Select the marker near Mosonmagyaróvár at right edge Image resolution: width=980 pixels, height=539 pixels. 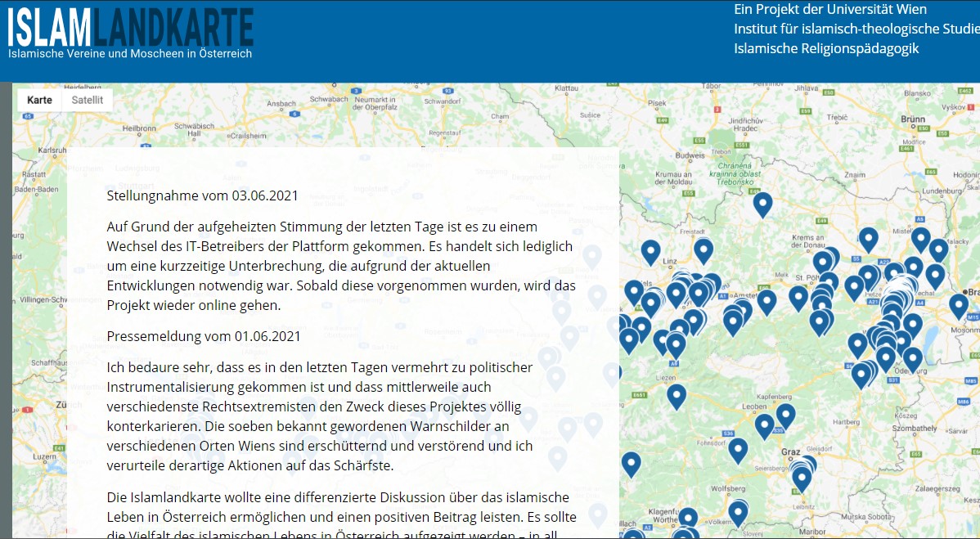pyautogui.click(x=958, y=305)
